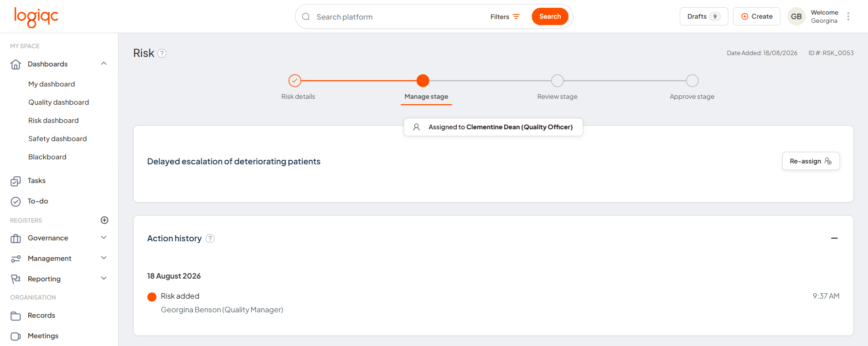Click the To-do checkmark icon
The width and height of the screenshot is (868, 346).
[x=15, y=201]
